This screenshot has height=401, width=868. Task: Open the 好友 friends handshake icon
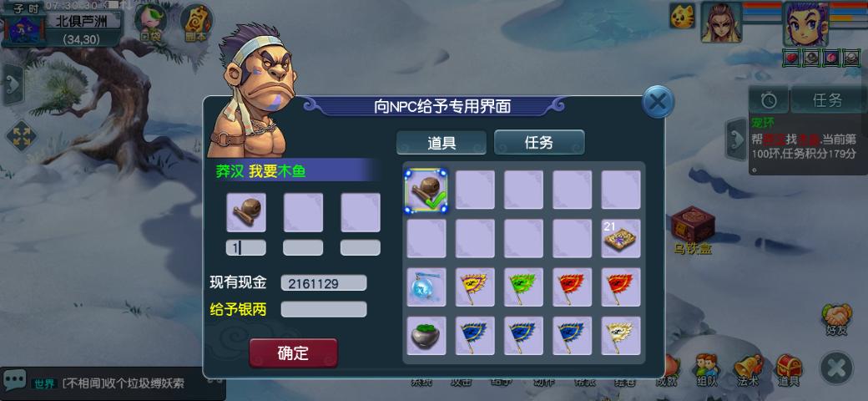[836, 320]
